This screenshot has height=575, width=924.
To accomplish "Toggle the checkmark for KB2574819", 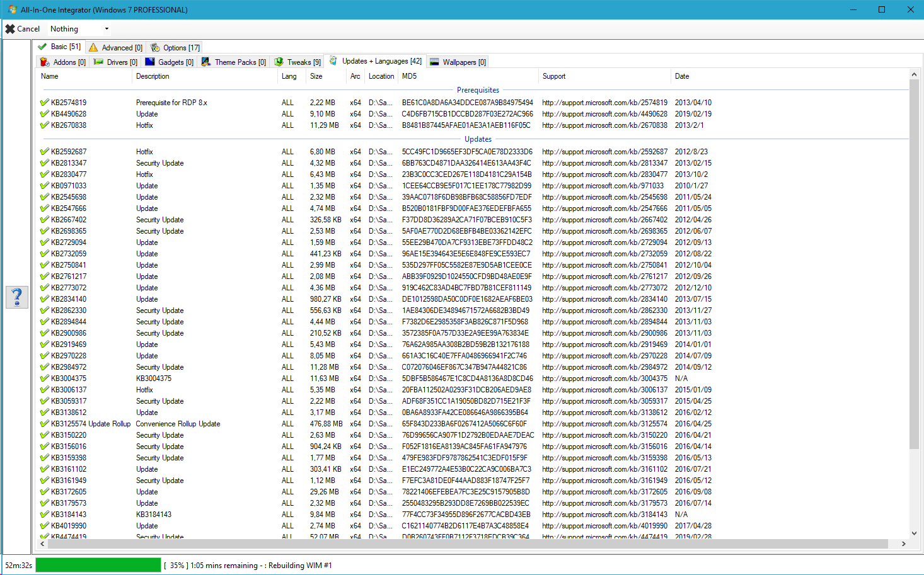I will (44, 103).
